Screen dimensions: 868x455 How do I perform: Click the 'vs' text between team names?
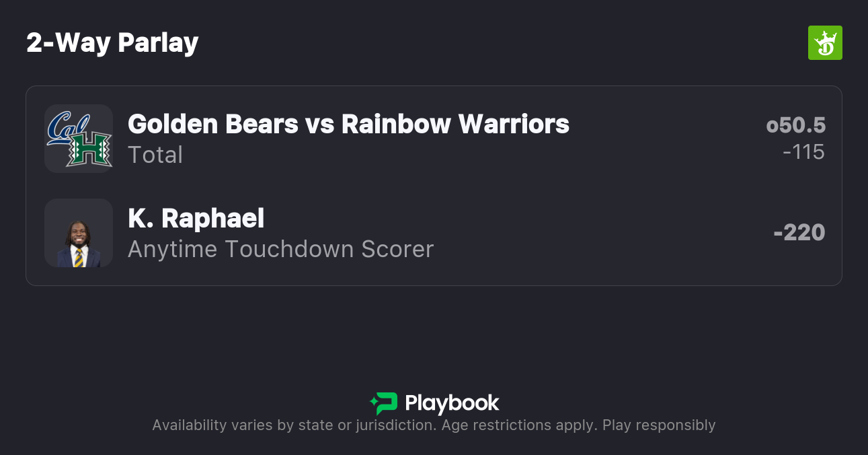tap(319, 124)
